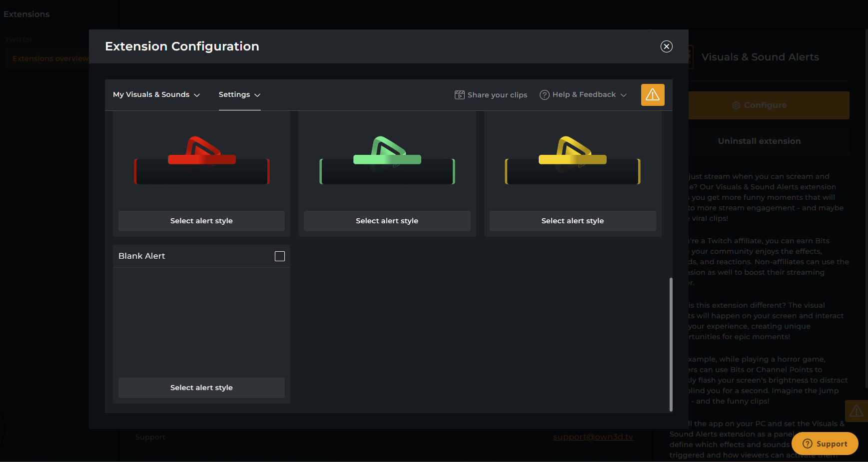Click the yellow alert style preview
This screenshot has height=462, width=868.
[x=573, y=160]
